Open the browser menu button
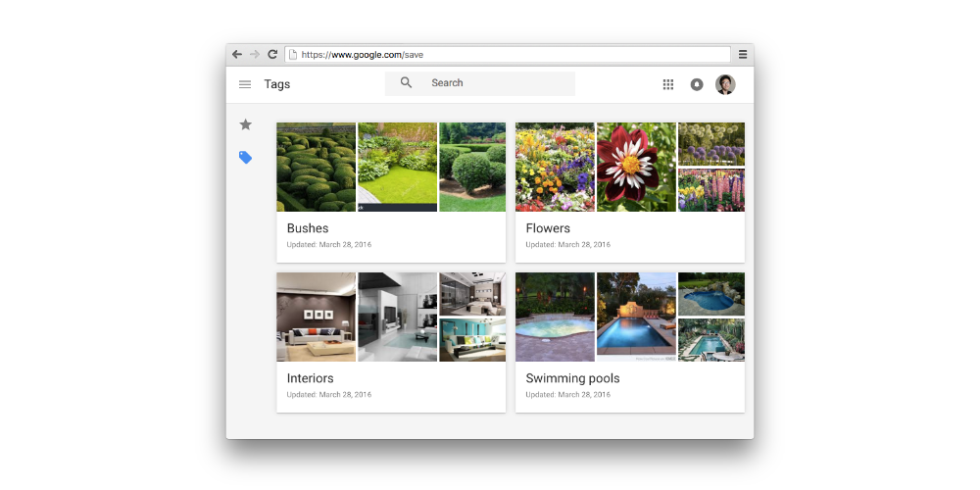Image resolution: width=980 pixels, height=490 pixels. 743,55
